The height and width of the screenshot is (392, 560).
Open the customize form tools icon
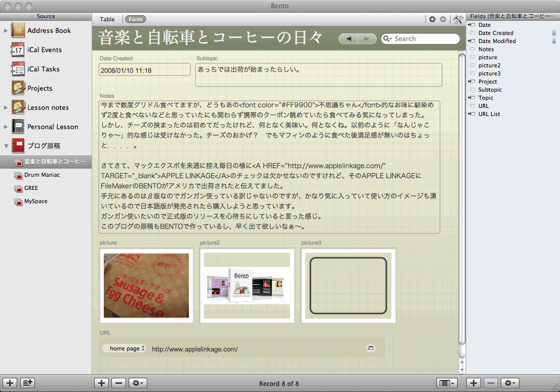point(458,19)
